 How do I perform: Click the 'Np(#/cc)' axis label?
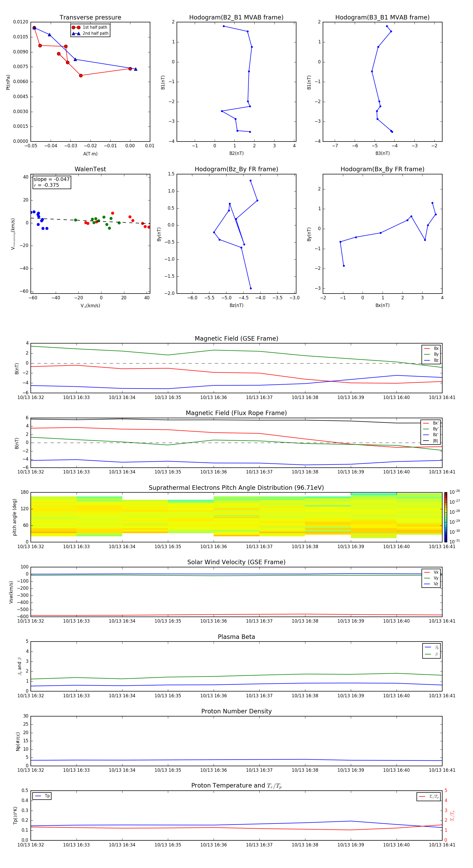pos(18,741)
